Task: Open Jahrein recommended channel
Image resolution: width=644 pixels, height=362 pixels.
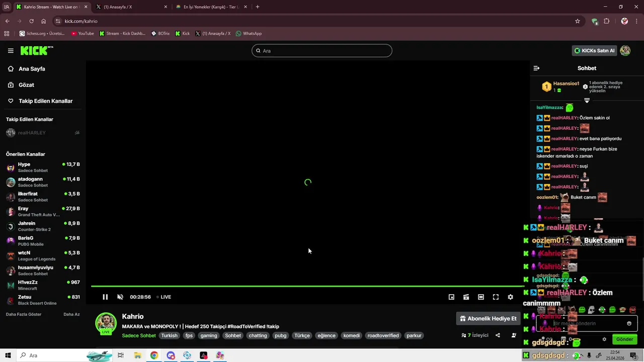Action: pyautogui.click(x=43, y=226)
